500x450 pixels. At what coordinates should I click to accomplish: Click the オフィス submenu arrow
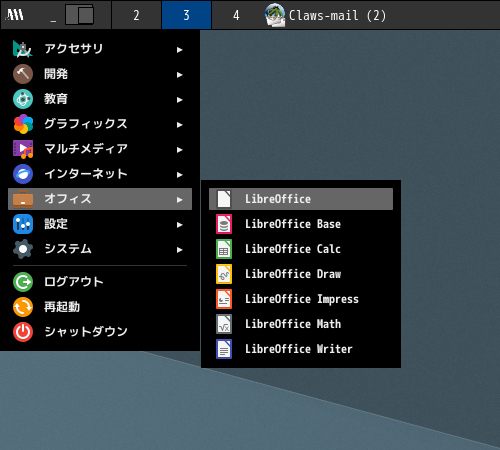(180, 200)
